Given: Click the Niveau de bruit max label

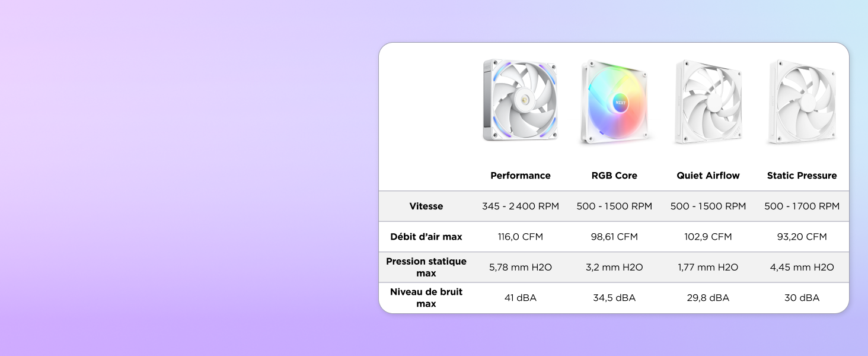Looking at the screenshot, I should point(426,298).
